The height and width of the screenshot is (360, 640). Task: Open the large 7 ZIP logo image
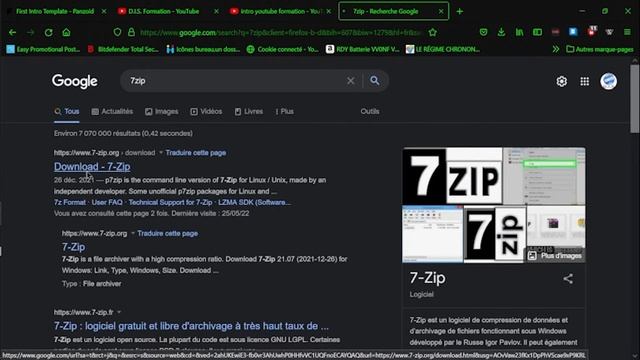tap(452, 176)
